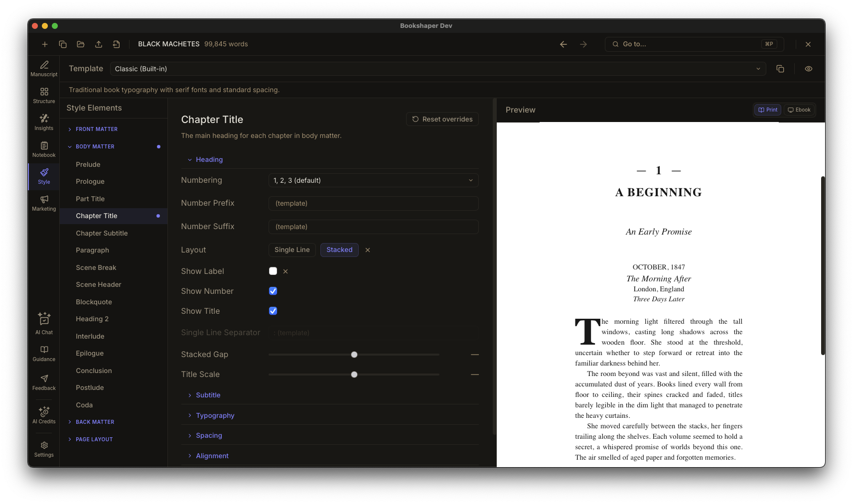This screenshot has width=853, height=504.
Task: Open the folder icon in top toolbar
Action: click(x=81, y=44)
